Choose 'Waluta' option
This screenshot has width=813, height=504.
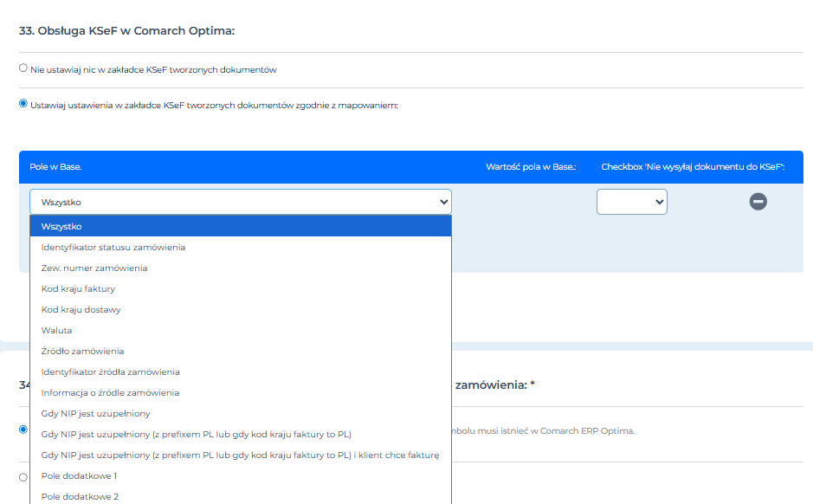(241, 330)
